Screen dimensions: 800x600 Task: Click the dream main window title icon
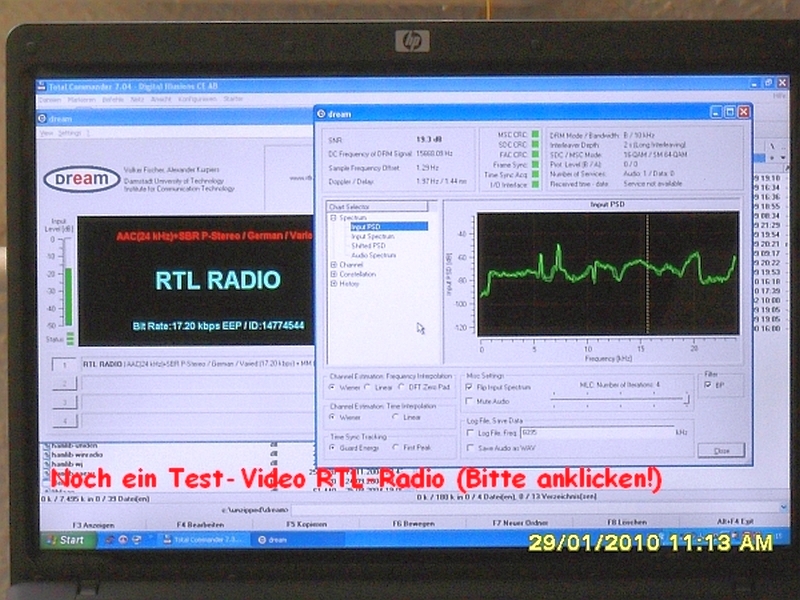point(42,118)
